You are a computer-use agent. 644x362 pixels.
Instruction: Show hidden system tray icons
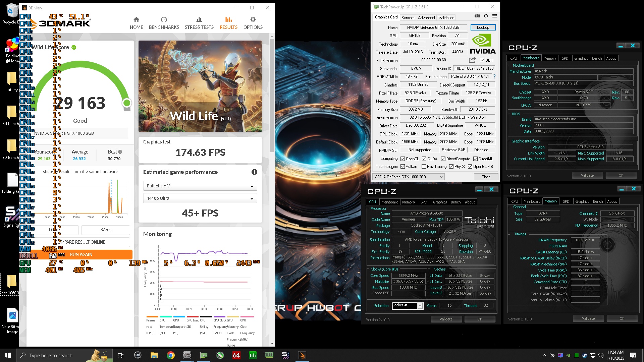point(544,355)
